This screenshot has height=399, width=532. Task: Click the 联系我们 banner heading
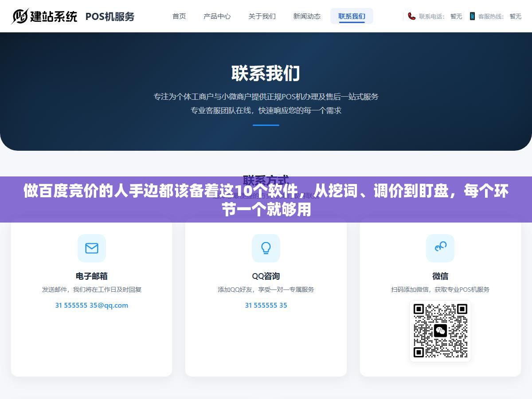coord(266,73)
